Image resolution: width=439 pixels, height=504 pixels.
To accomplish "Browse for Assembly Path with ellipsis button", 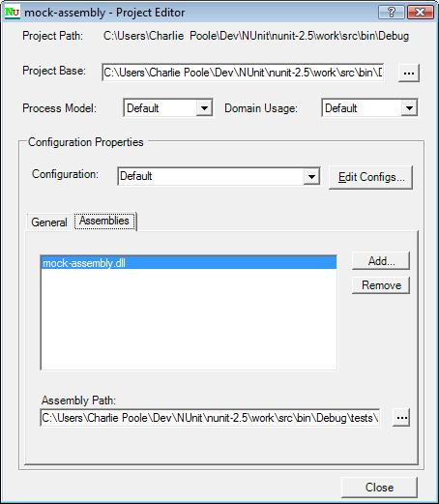I will (401, 418).
